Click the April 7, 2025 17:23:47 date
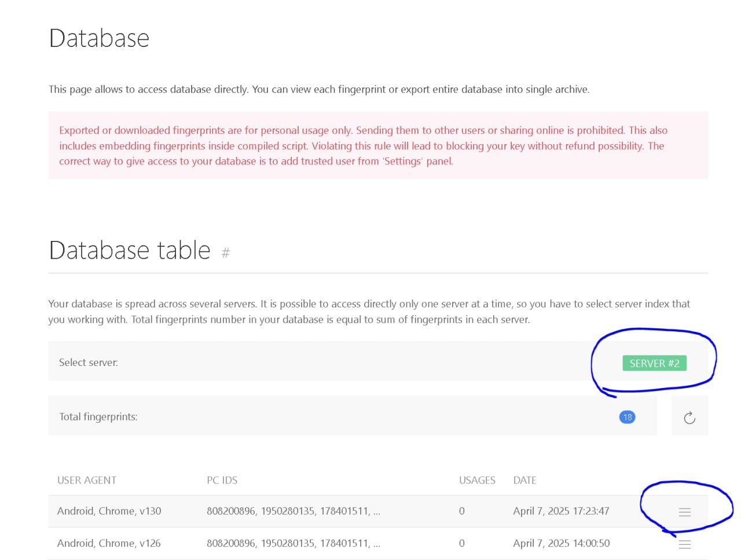741x560 pixels. coord(561,511)
